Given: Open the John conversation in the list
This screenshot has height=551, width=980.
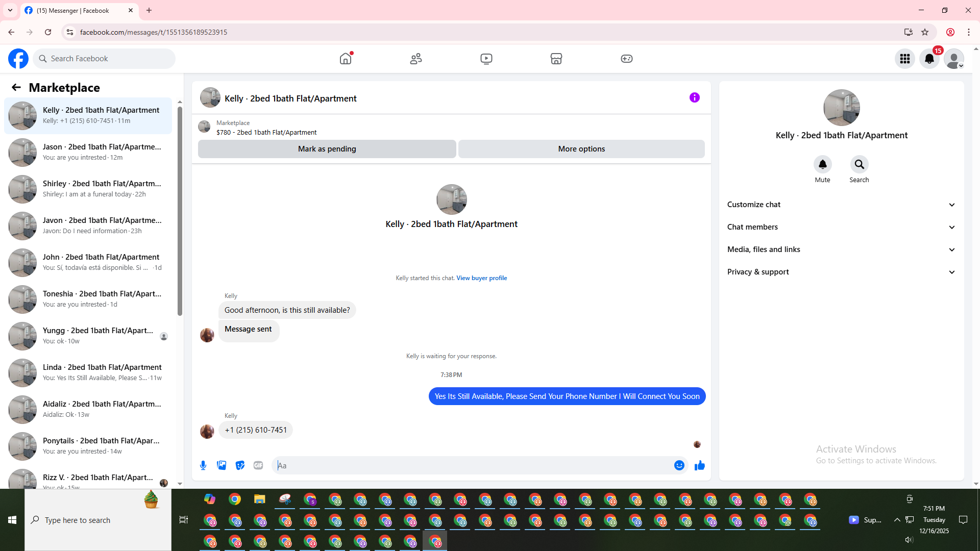Looking at the screenshot, I should pos(88,263).
